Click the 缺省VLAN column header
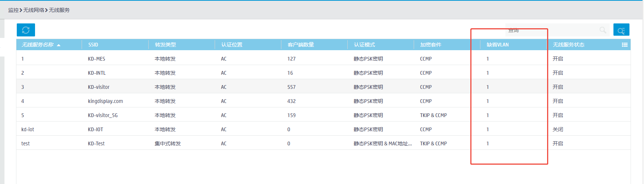This screenshot has width=644, height=184. (498, 45)
